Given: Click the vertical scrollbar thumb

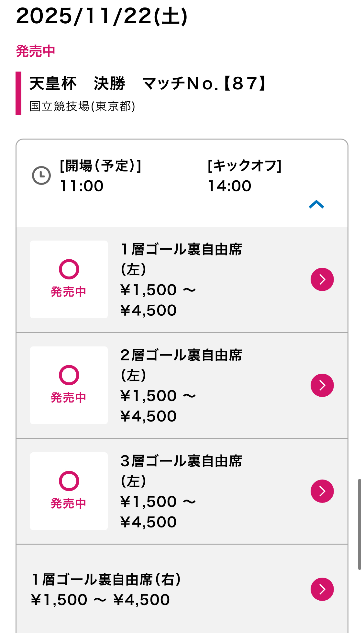Looking at the screenshot, I should coord(359,524).
